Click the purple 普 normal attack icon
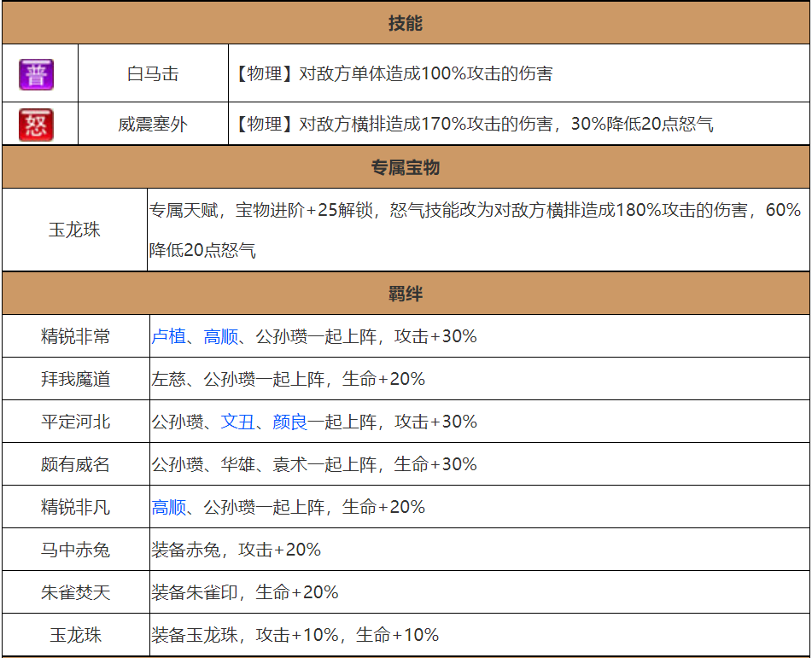This screenshot has width=812, height=658. pos(37,74)
